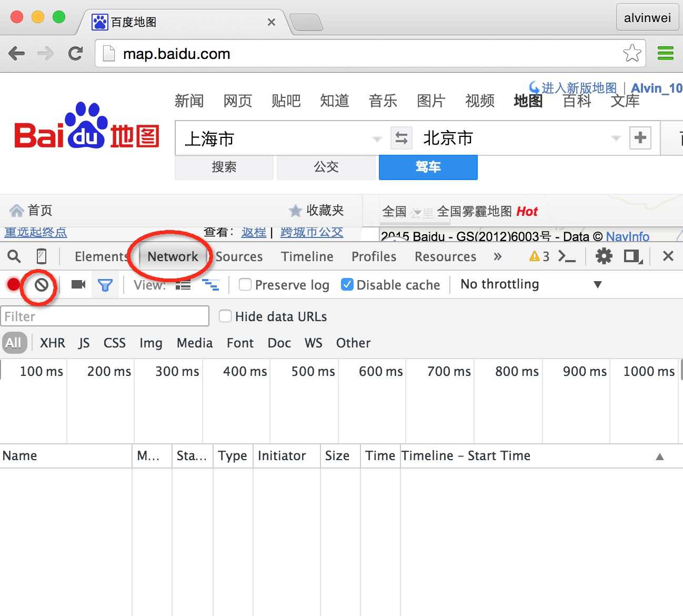Clear the network log
The image size is (683, 616).
click(42, 285)
